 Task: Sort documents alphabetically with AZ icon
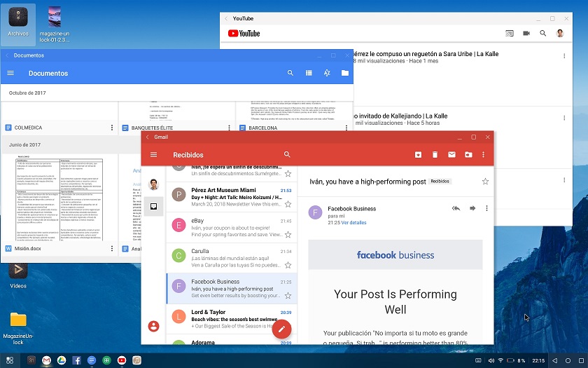327,73
